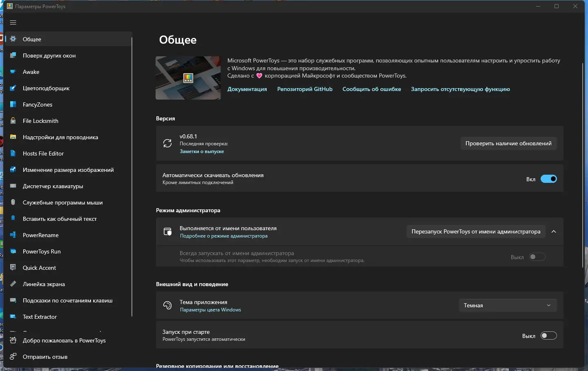Image resolution: width=588 pixels, height=371 pixels.
Task: Click Проверить наличие обновлений button
Action: (x=508, y=143)
